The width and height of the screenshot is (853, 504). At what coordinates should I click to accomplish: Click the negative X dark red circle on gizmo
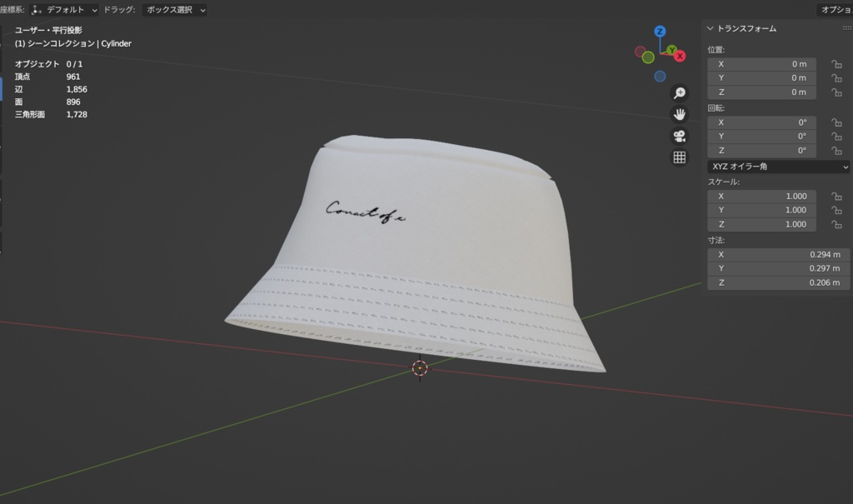tap(641, 52)
